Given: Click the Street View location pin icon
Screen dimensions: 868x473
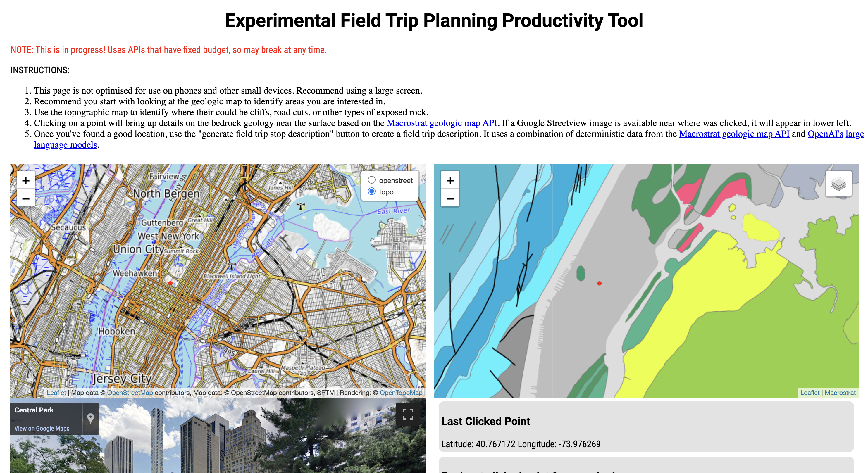Looking at the screenshot, I should 90,418.
